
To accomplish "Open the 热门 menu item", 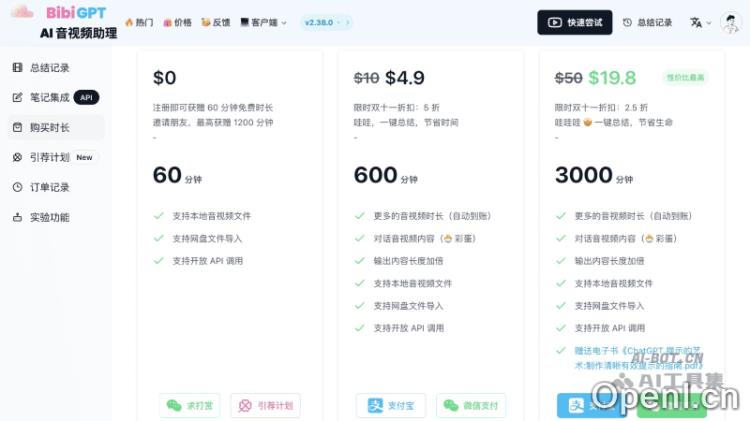I will pyautogui.click(x=139, y=22).
